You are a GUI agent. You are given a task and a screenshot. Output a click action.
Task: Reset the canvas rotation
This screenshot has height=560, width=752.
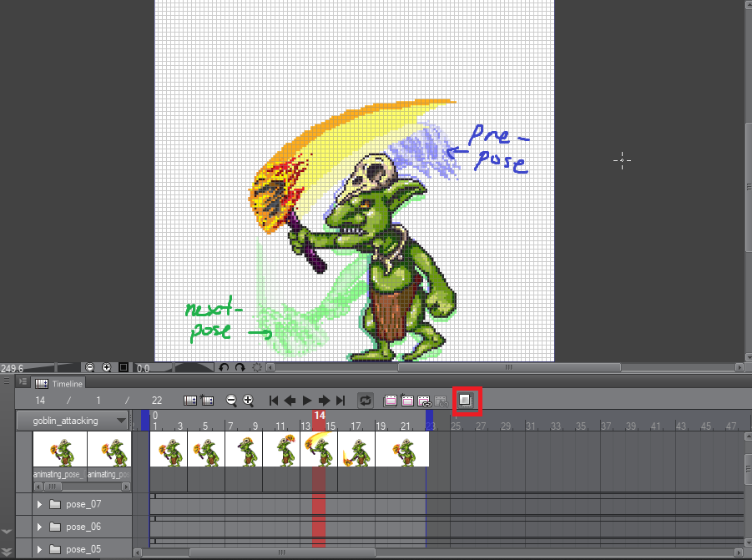(x=257, y=368)
